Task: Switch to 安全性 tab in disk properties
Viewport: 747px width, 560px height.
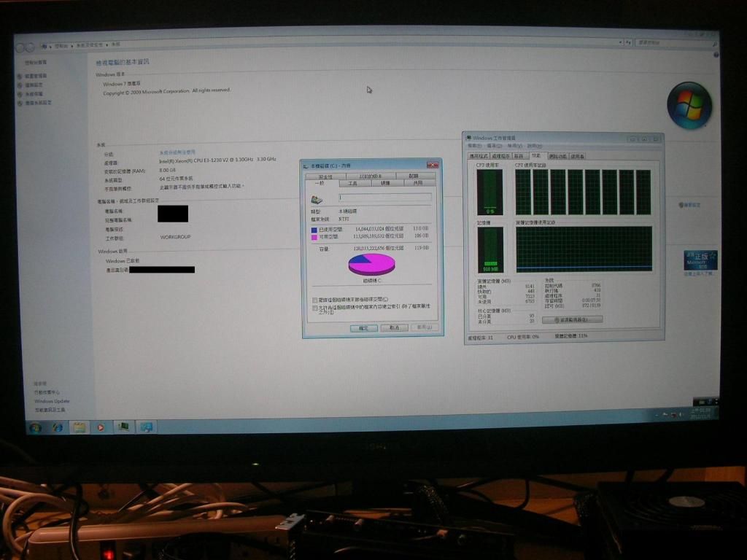Action: (x=325, y=176)
